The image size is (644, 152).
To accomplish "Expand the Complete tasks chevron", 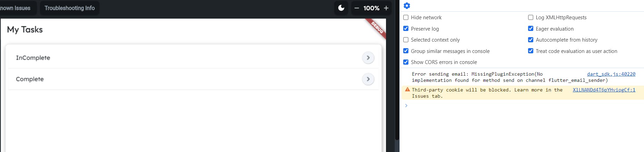I will coord(368,79).
